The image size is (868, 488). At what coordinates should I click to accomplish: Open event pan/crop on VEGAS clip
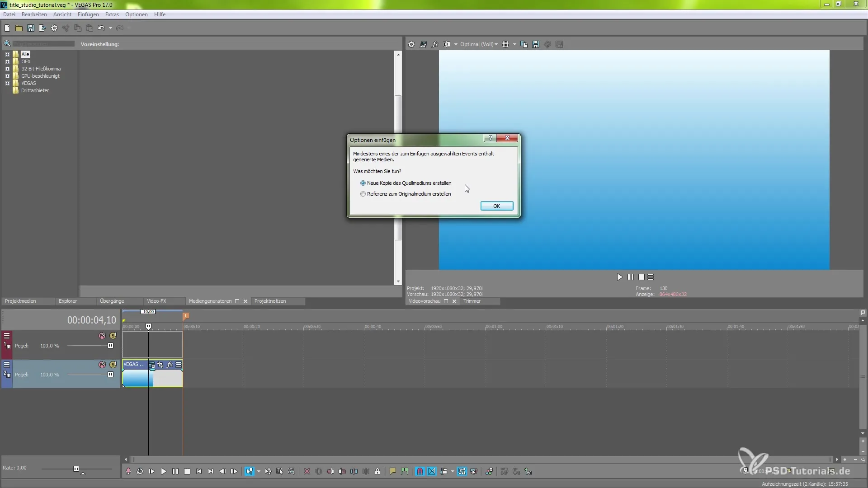pyautogui.click(x=160, y=365)
